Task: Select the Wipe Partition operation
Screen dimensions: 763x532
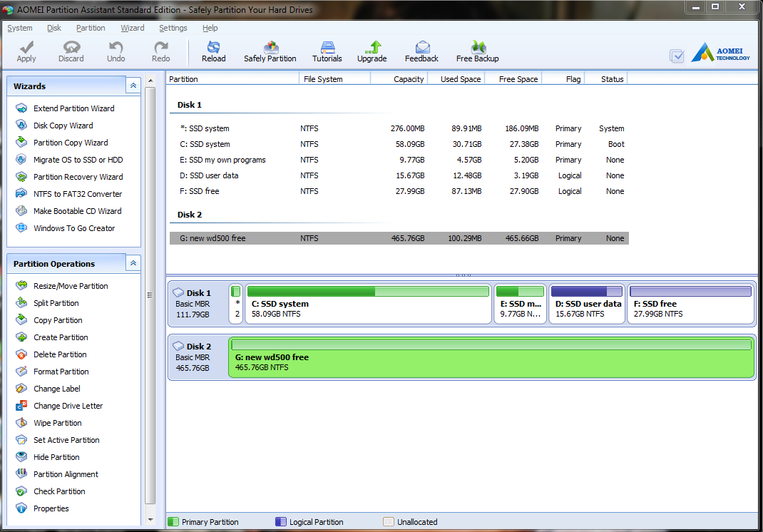Action: [56, 422]
